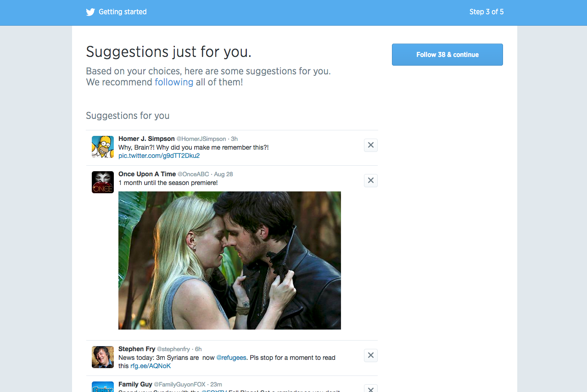Screen dimensions: 587x392
Task: Click Stephen Fry's profile picture
Action: (103, 357)
